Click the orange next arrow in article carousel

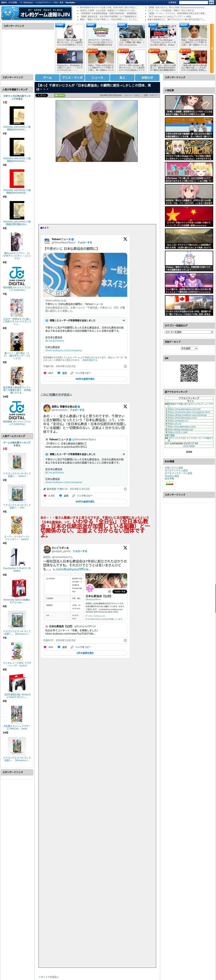[212, 48]
